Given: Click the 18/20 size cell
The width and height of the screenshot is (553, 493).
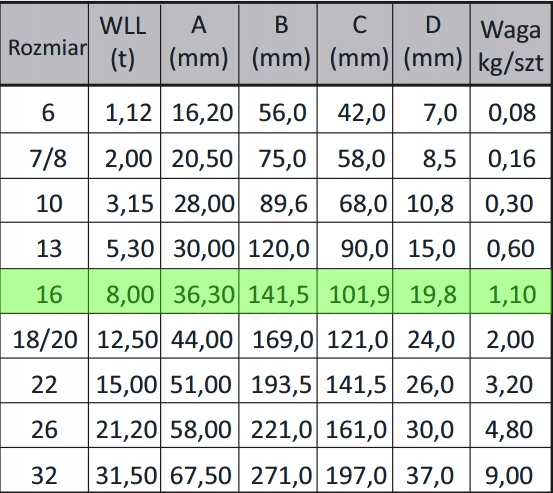Looking at the screenshot, I should (44, 336).
